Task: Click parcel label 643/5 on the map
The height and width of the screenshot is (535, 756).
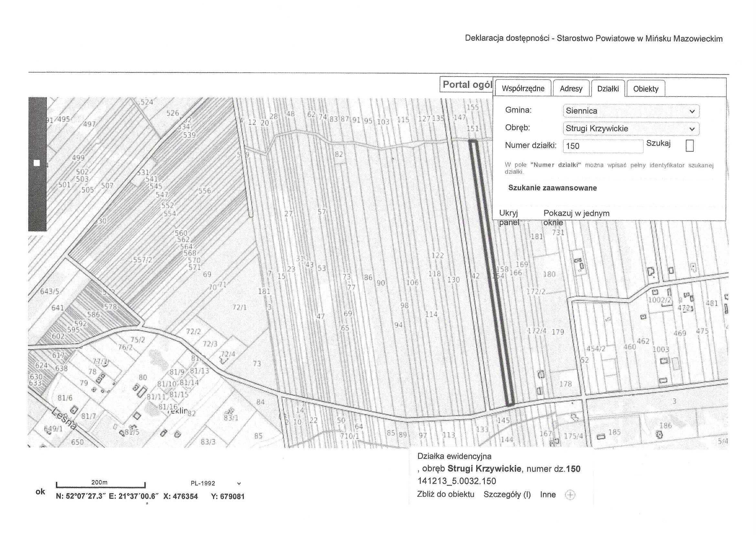Action: pos(49,291)
